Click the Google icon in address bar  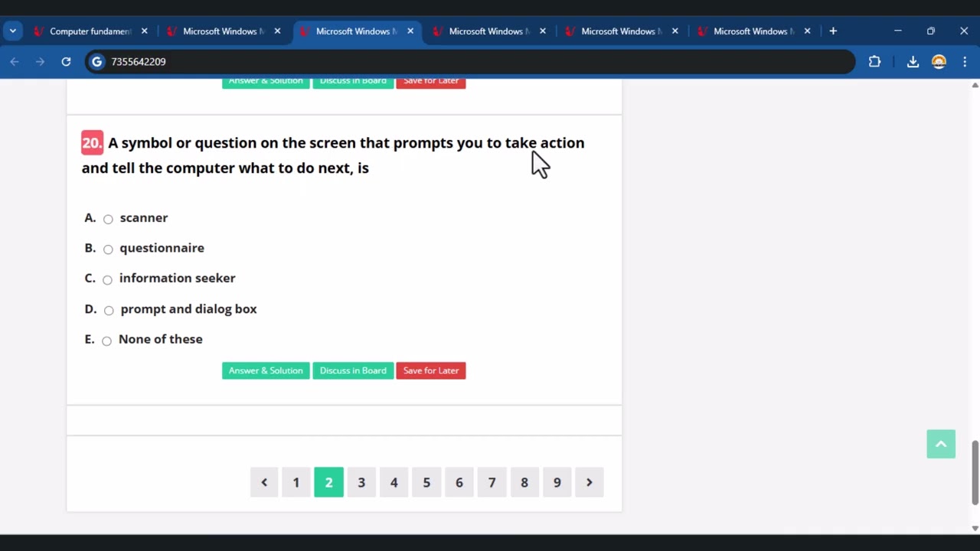(96, 61)
